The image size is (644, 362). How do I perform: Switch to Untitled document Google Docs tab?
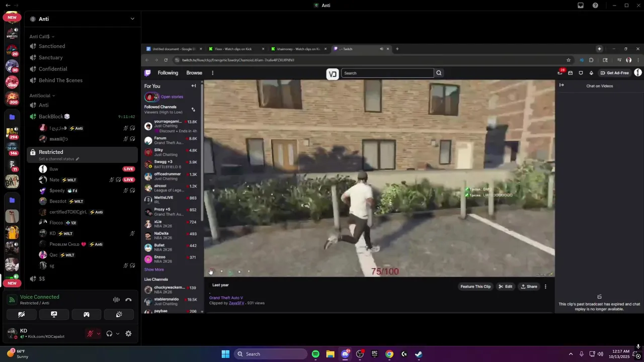[x=174, y=49]
